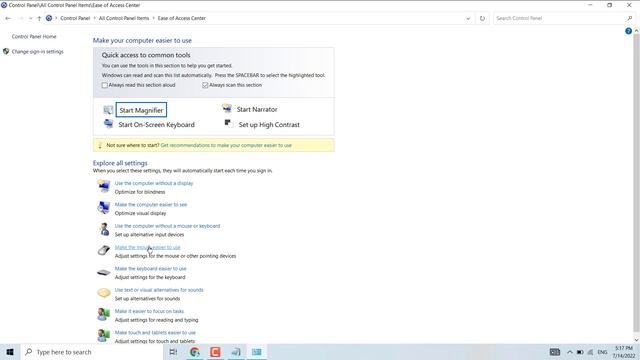The image size is (640, 360).
Task: Open Control Panel Home
Action: (34, 37)
